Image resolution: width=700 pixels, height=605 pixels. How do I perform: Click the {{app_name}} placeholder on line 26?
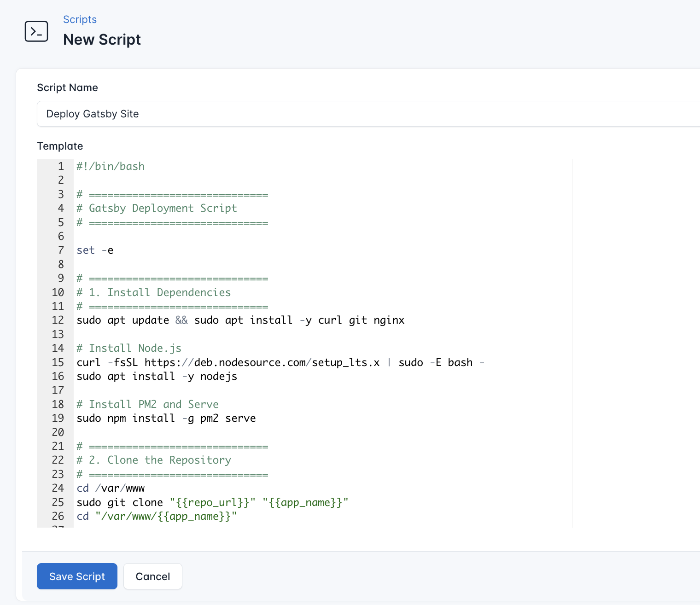(194, 516)
